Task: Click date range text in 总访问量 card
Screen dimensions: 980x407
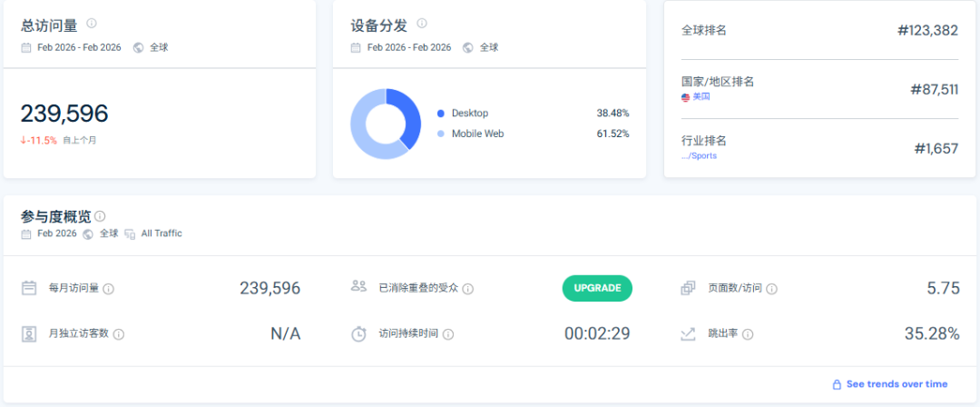Action: pyautogui.click(x=79, y=47)
